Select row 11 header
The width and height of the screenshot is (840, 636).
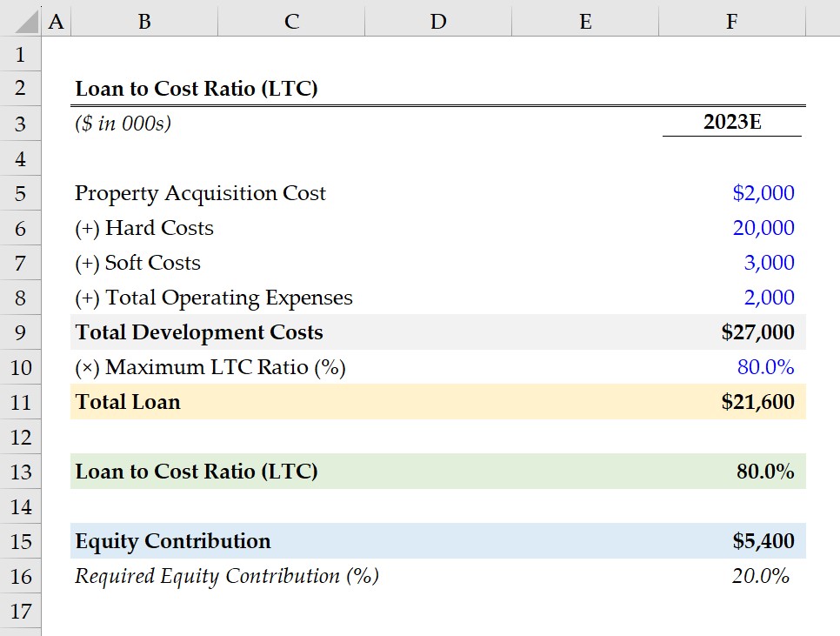point(20,402)
